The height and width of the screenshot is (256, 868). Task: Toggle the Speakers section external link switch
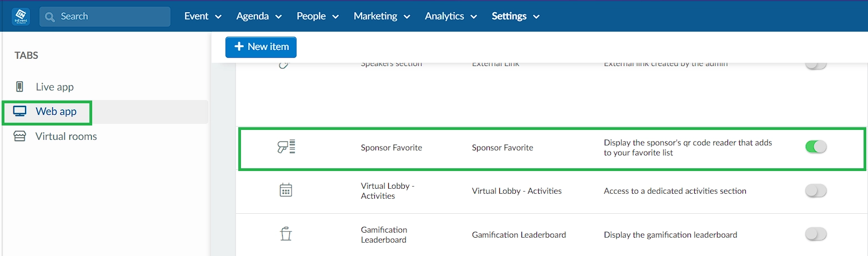pyautogui.click(x=816, y=64)
